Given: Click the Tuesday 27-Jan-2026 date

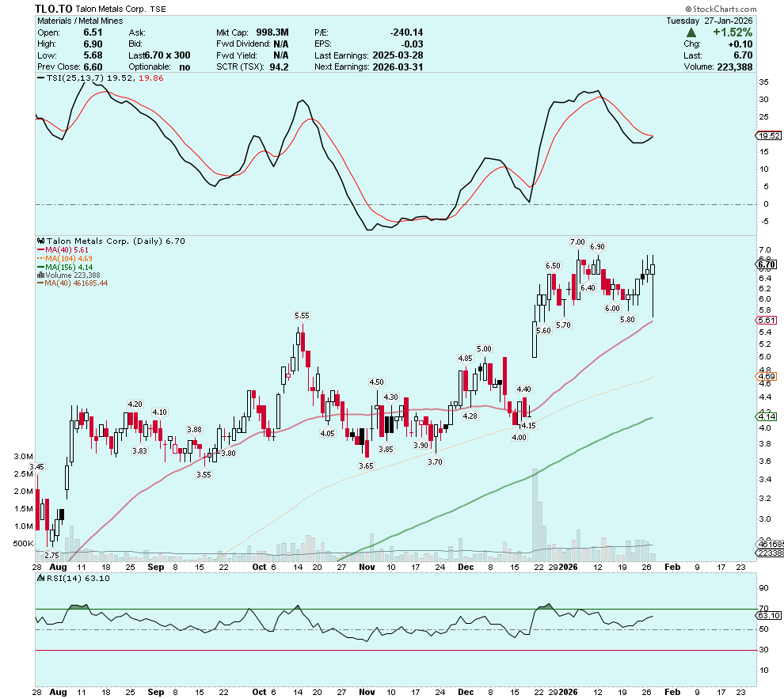Looking at the screenshot, I should coord(709,21).
